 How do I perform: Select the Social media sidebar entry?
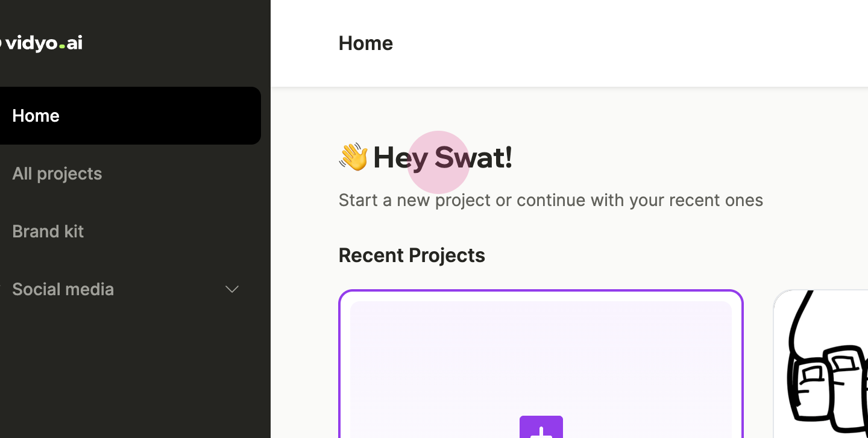[x=63, y=289]
